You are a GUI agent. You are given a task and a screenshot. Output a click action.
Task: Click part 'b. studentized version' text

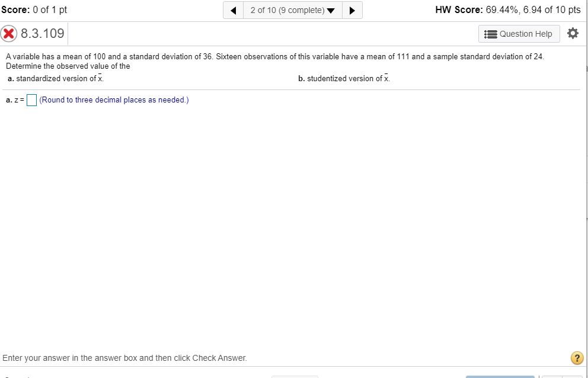pyautogui.click(x=344, y=78)
